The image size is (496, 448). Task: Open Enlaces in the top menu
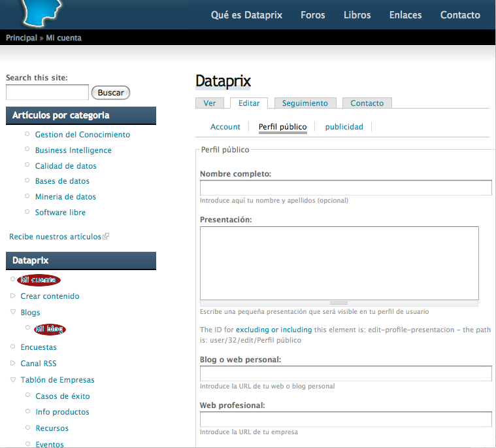tap(405, 15)
